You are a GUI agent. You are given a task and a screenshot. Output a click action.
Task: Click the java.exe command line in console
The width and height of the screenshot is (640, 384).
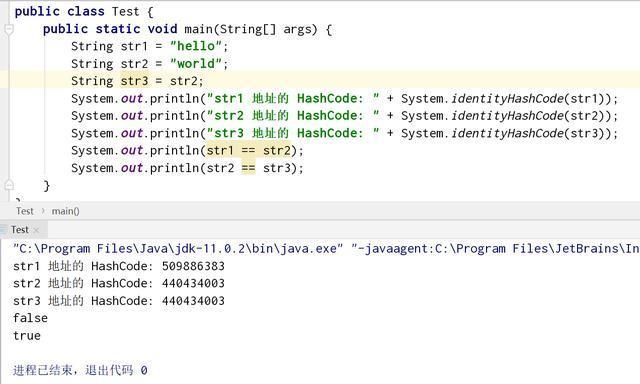pos(327,249)
